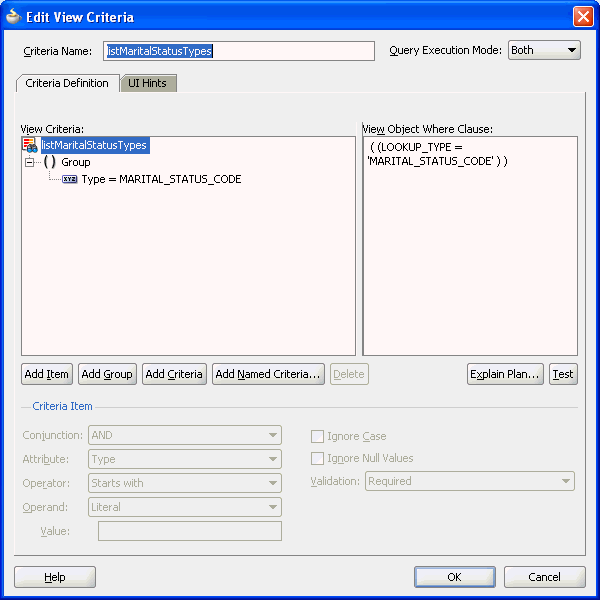This screenshot has height=600, width=600.
Task: Select the Criteria Definition tab
Action: pyautogui.click(x=67, y=84)
